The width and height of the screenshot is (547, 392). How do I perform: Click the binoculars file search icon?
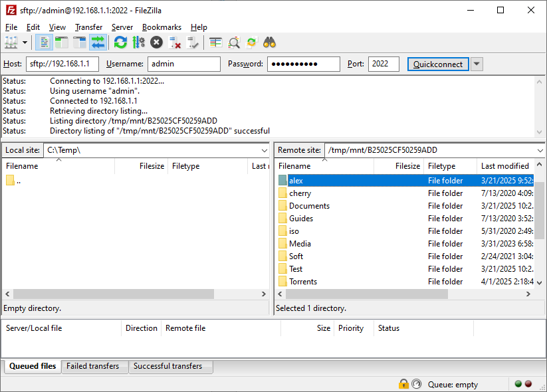[x=269, y=43]
